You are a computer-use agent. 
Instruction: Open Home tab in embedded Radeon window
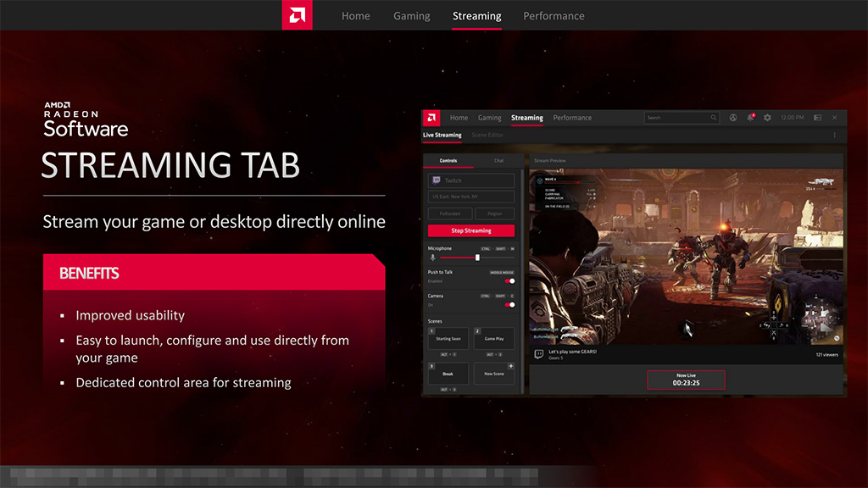(459, 117)
